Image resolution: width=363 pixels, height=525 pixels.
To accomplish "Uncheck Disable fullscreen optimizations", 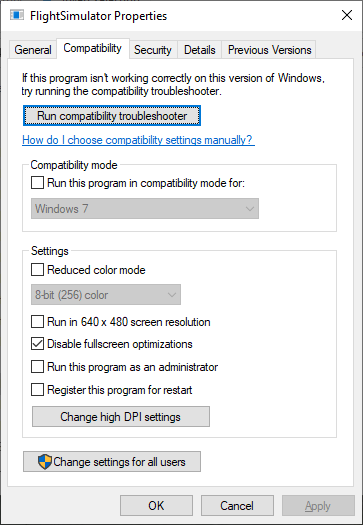I will click(x=37, y=344).
